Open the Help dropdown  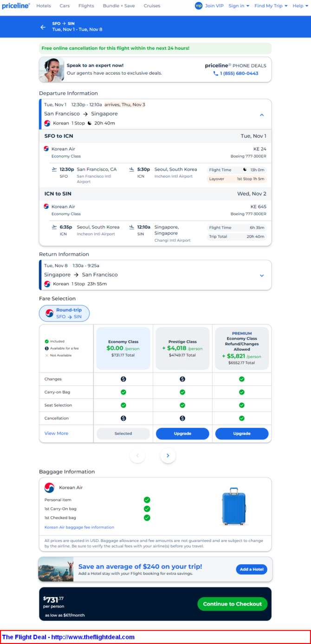(300, 6)
